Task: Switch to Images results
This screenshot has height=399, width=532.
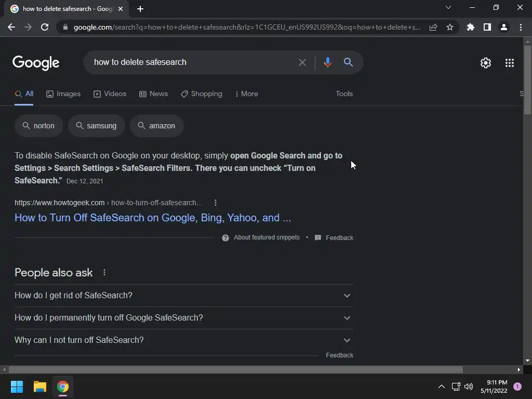Action: pos(63,94)
